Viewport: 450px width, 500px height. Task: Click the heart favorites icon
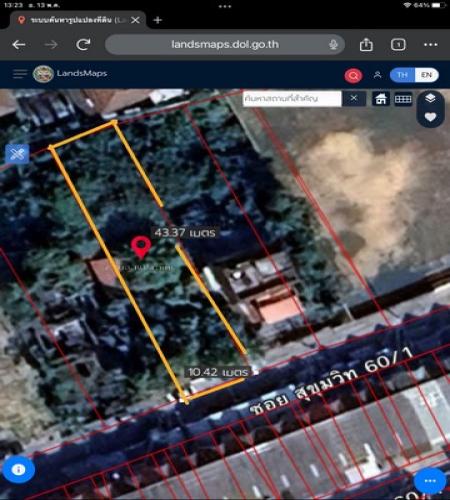click(x=430, y=117)
